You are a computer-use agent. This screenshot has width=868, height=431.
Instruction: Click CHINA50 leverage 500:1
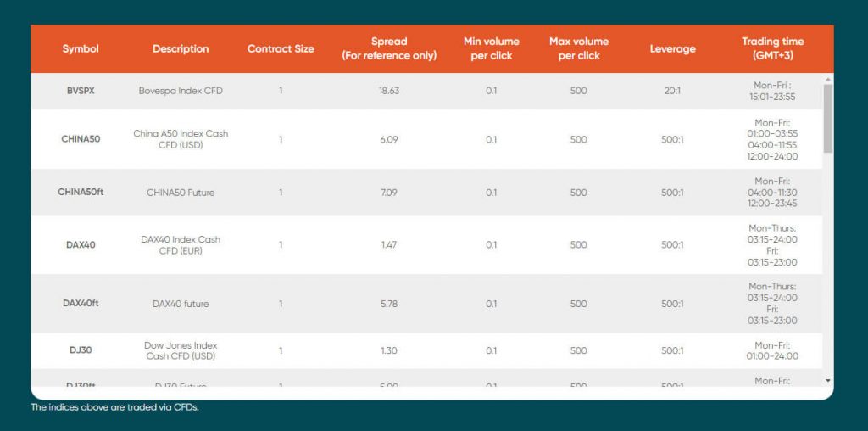click(x=672, y=140)
